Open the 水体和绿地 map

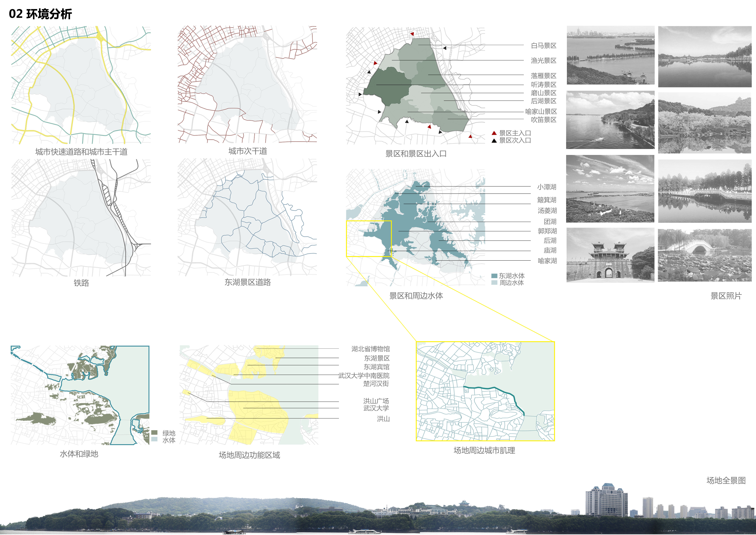80,395
